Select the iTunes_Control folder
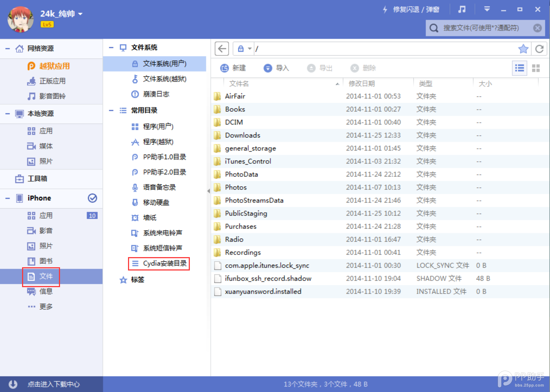This screenshot has height=392, width=550. click(x=380, y=161)
